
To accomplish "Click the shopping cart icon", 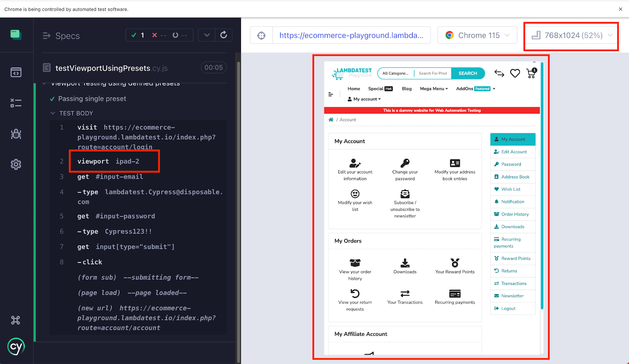I will [x=531, y=73].
